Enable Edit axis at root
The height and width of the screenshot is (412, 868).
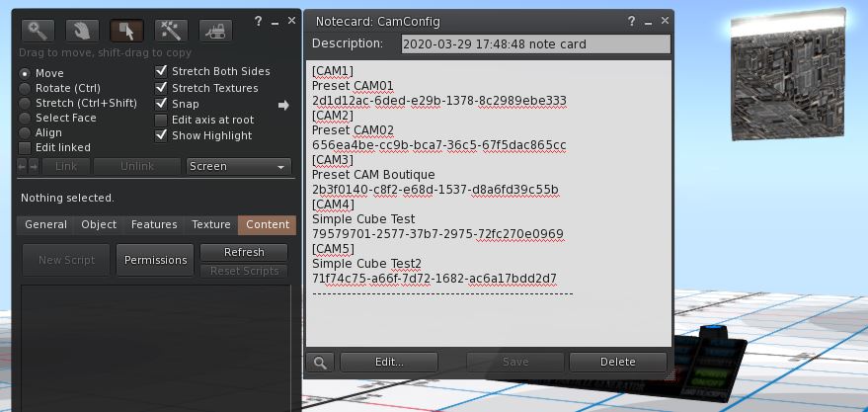click(162, 120)
